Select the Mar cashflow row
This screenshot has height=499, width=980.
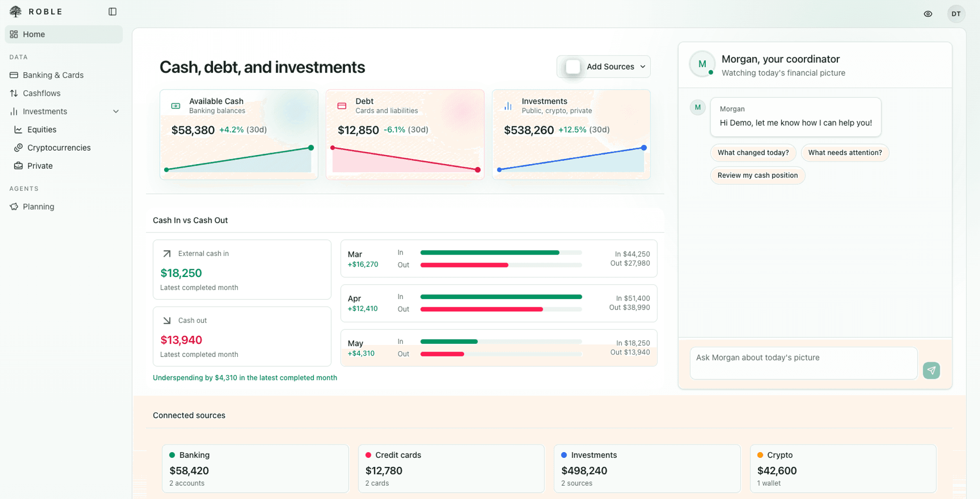coord(499,259)
